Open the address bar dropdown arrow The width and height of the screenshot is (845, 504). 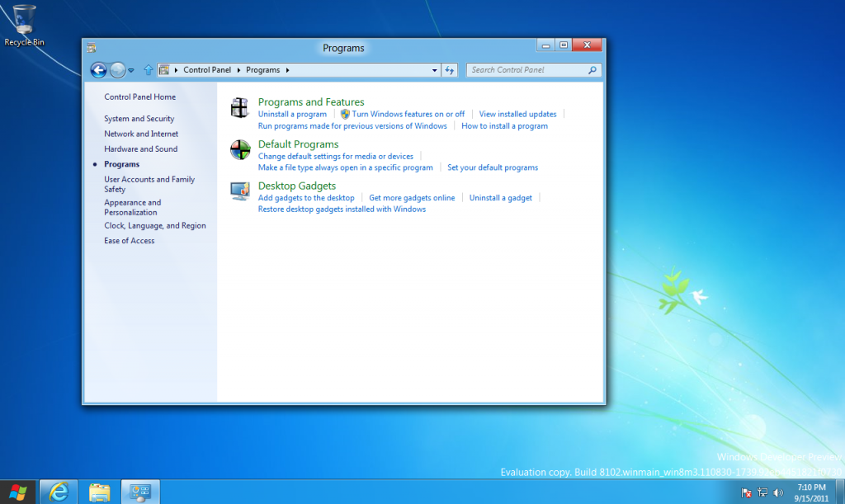435,70
